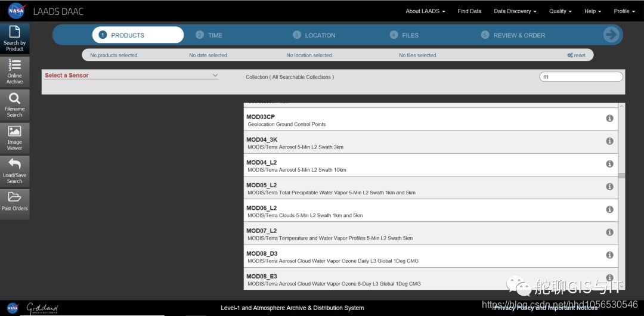Click 'No location selected.' status text

(309, 55)
